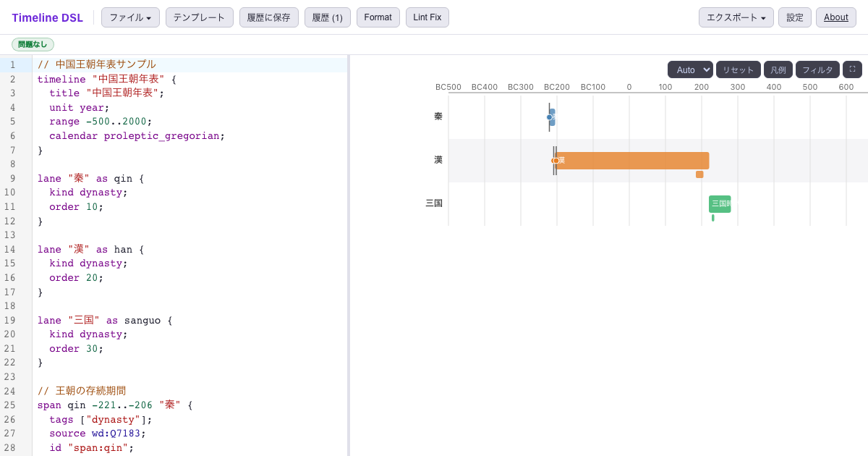The image size is (868, 456).
Task: Click the 'id "span:qin";' code line
Action: coord(92,447)
